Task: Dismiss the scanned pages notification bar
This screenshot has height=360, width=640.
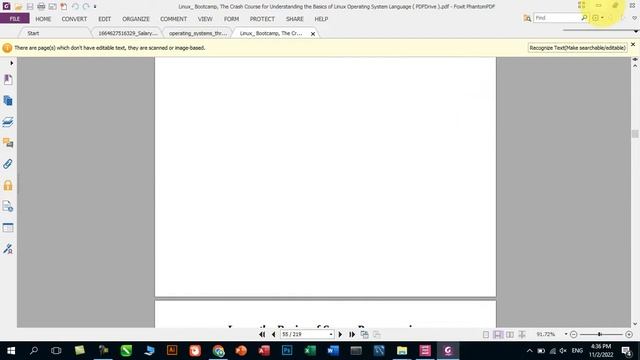Action: pos(633,44)
